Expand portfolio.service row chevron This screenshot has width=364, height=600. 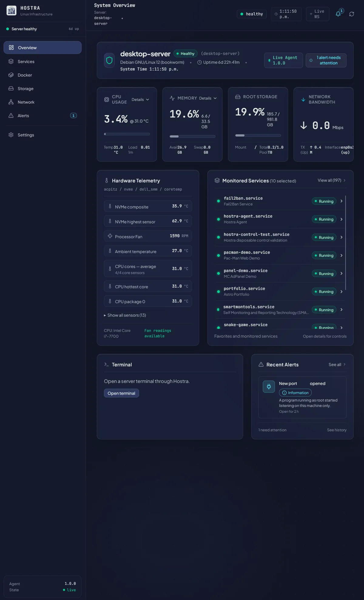[341, 292]
